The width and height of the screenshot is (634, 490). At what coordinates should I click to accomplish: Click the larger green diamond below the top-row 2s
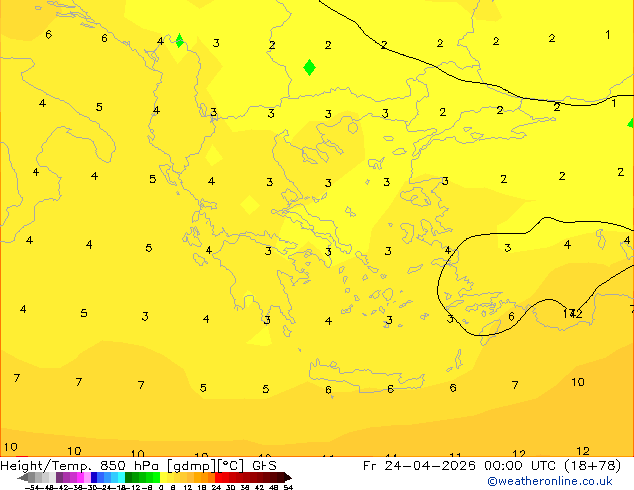click(x=309, y=67)
